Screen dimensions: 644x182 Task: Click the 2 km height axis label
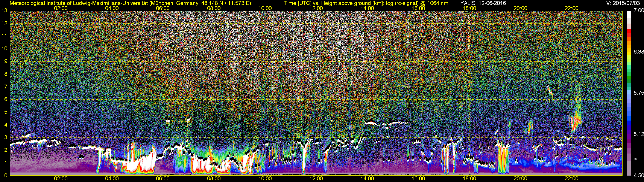(x=6, y=150)
